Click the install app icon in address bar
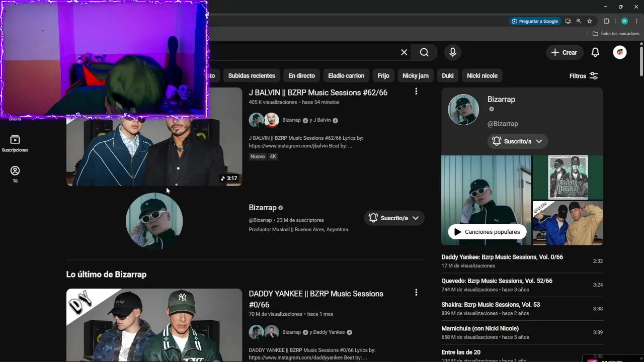This screenshot has height=362, width=644. [x=568, y=21]
